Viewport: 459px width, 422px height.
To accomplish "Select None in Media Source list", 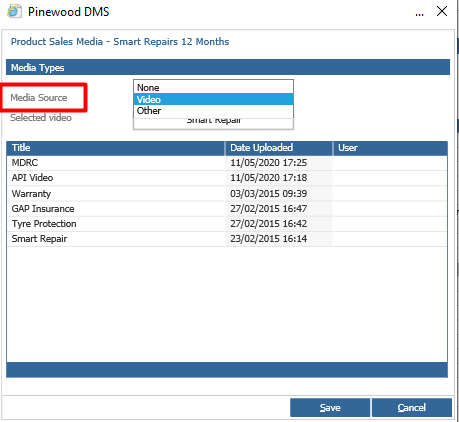I will [213, 87].
